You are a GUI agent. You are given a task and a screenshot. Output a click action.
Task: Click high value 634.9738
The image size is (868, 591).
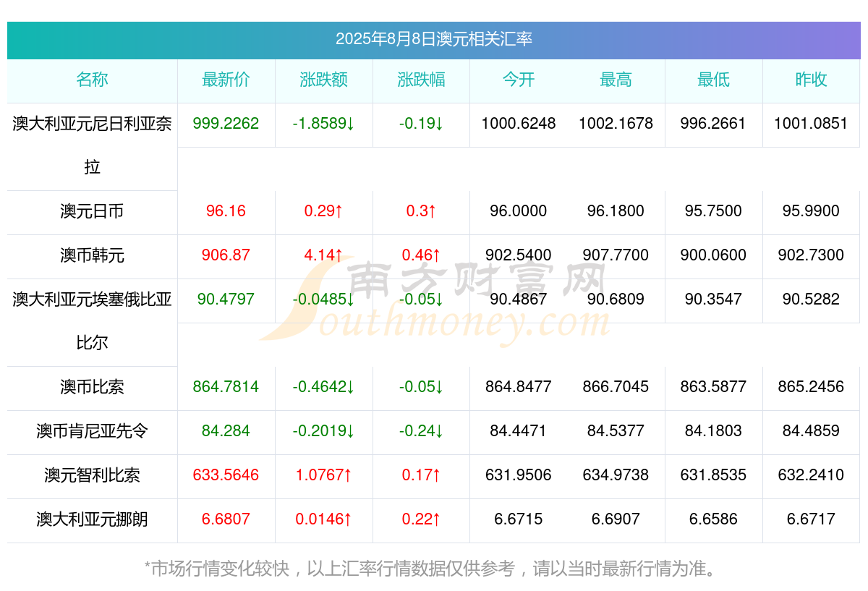pos(616,475)
